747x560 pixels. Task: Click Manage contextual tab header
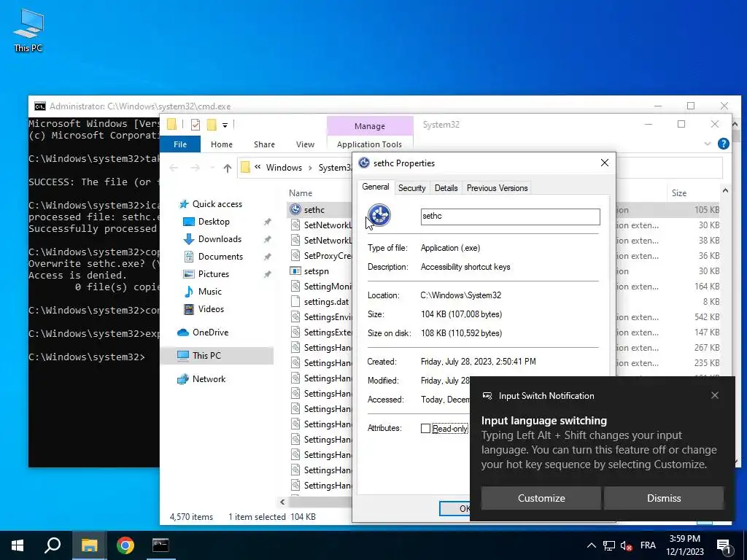(370, 126)
